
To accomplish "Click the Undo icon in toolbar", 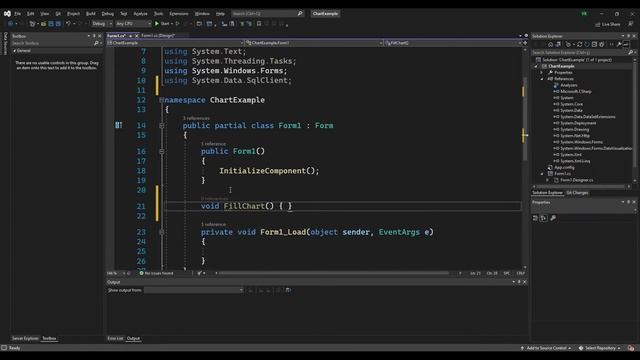I will [68, 24].
